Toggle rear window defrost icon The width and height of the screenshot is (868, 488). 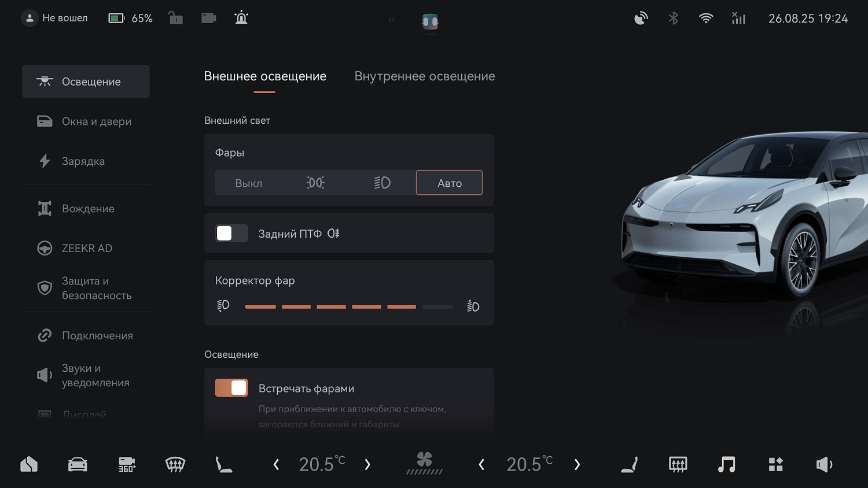678,464
